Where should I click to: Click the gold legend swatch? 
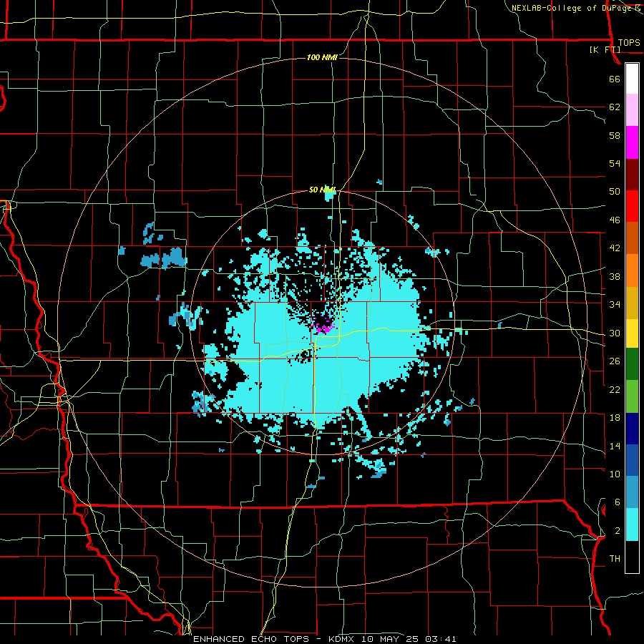[632, 303]
